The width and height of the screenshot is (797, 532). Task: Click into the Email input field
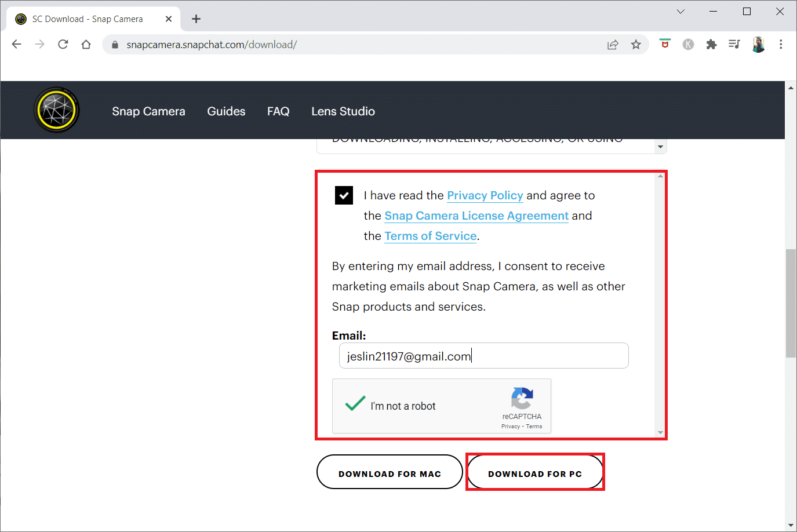point(484,356)
